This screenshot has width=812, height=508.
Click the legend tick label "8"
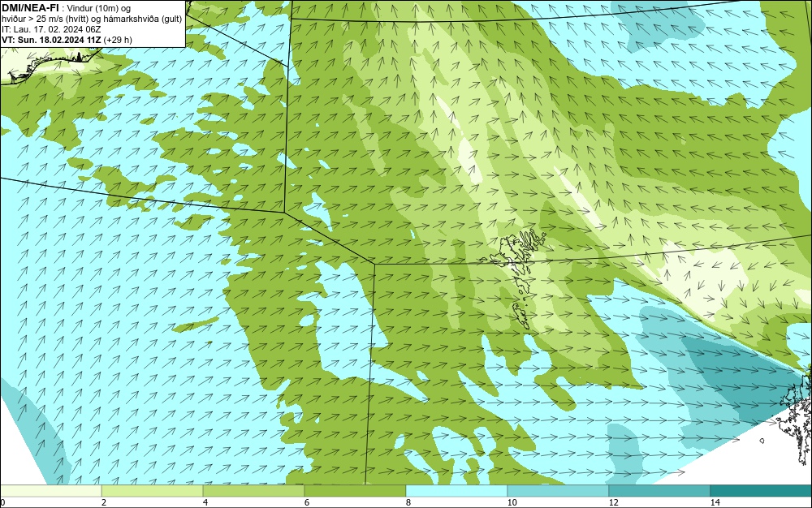coord(408,503)
